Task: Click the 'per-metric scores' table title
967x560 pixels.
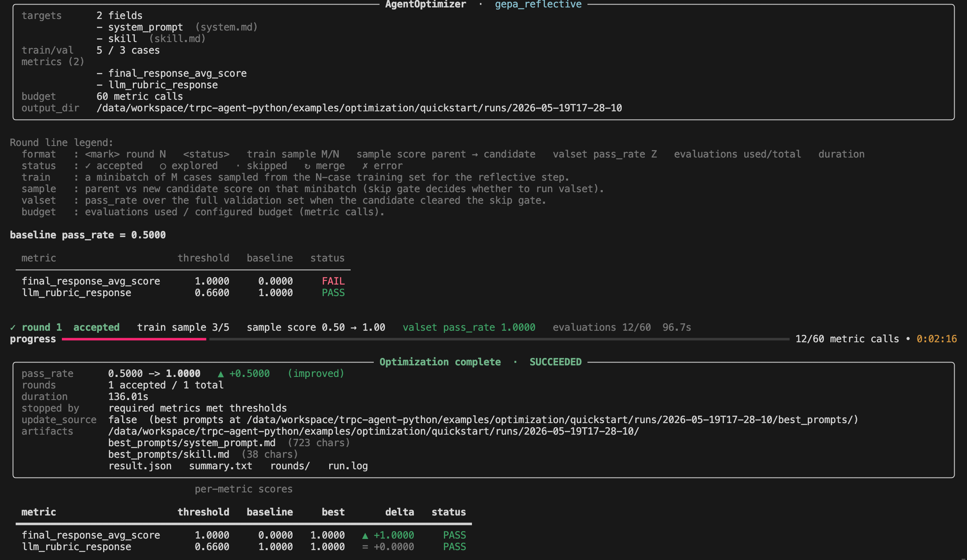Action: (x=243, y=489)
